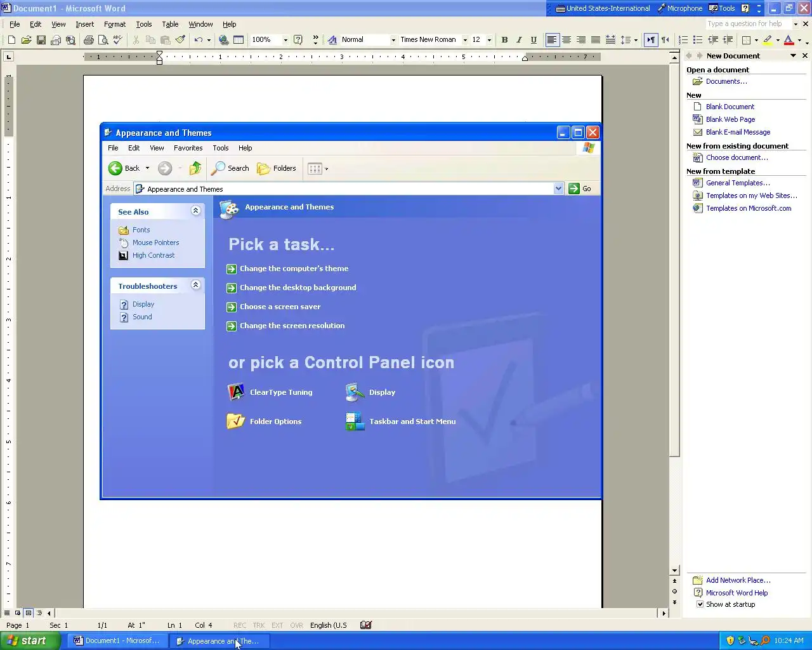Toggle Underline formatting

pos(534,40)
